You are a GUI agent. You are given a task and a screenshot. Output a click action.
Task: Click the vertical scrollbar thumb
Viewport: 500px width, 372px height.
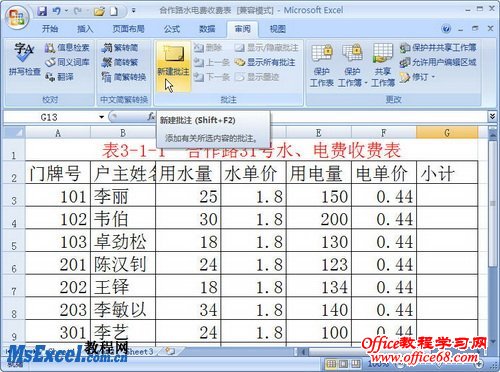pyautogui.click(x=492, y=203)
